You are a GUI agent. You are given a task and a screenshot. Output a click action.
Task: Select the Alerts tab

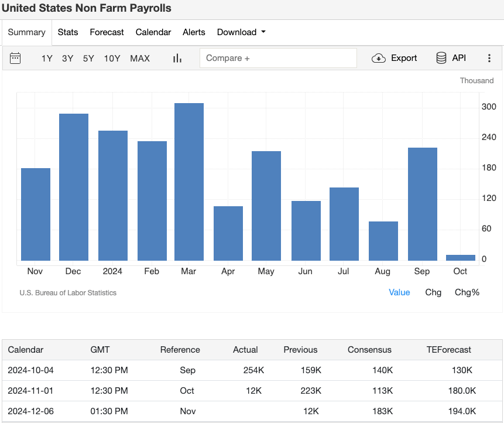pyautogui.click(x=194, y=32)
